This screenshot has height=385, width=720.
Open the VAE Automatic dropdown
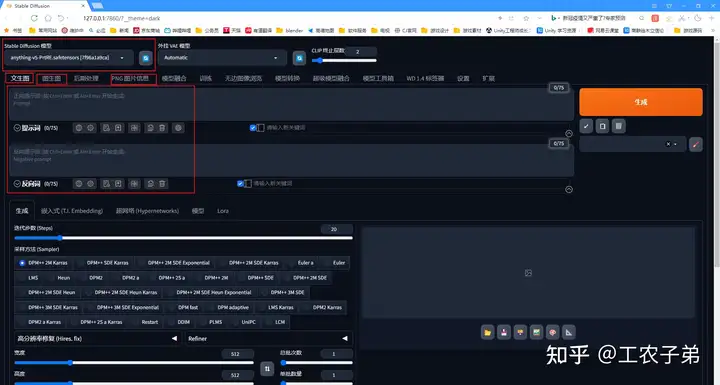click(x=222, y=58)
